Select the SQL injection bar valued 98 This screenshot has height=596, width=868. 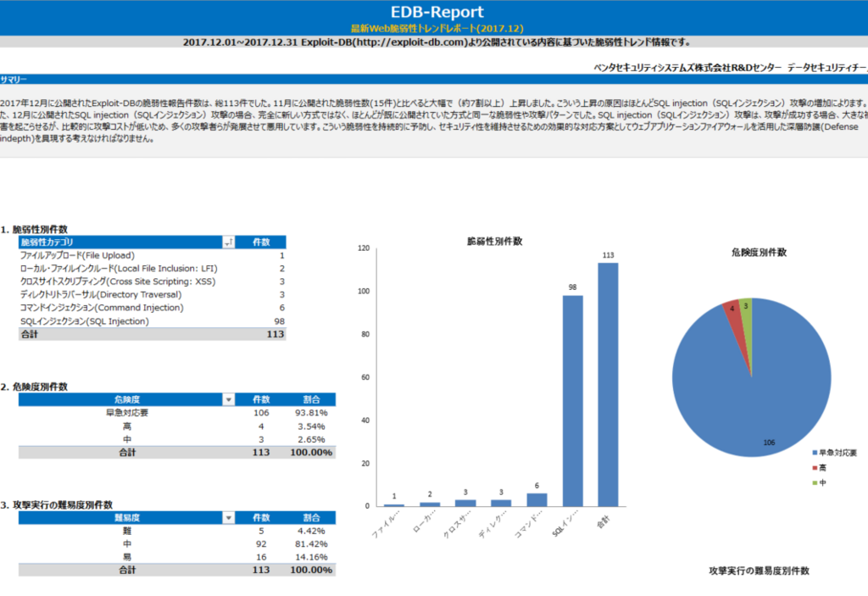(x=572, y=400)
